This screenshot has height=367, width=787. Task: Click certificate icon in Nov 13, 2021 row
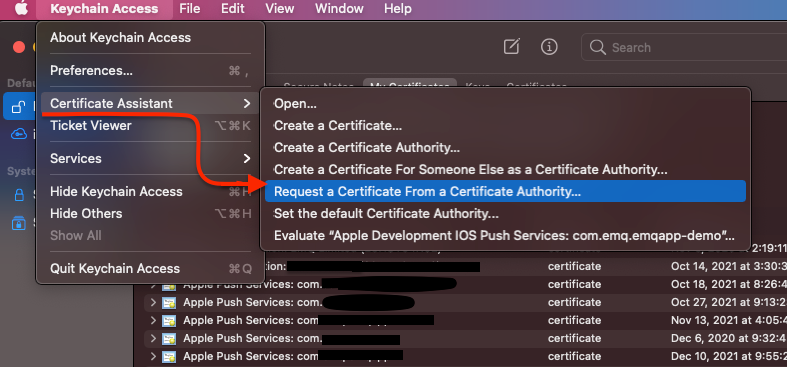coord(169,320)
